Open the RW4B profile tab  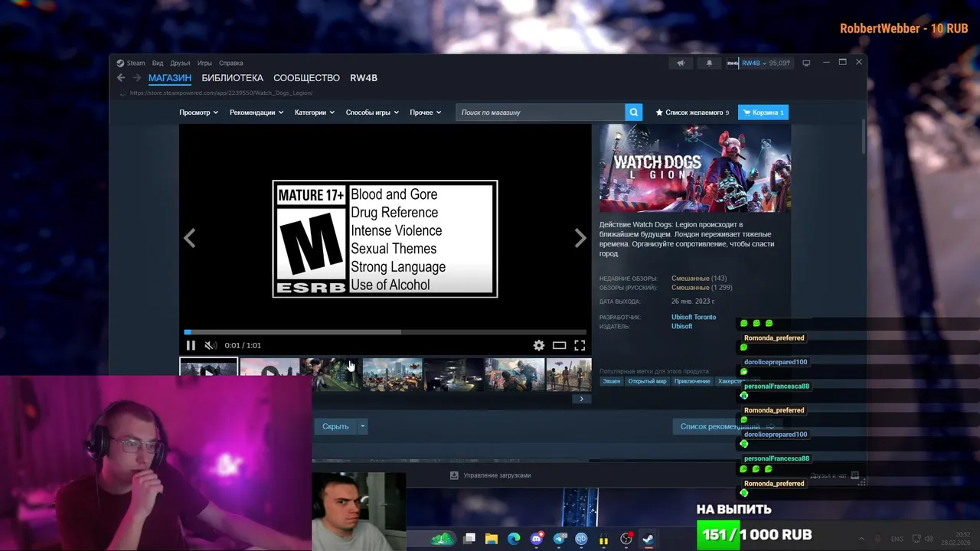364,78
